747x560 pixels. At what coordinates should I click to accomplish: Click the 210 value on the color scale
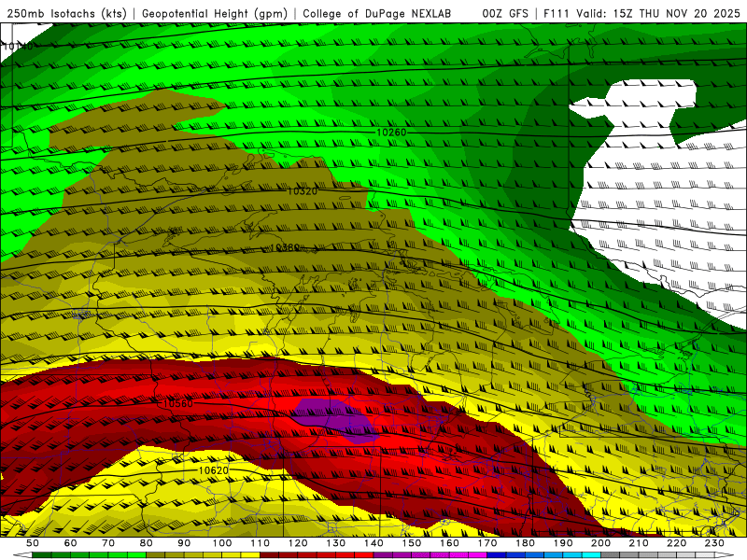[x=639, y=543]
